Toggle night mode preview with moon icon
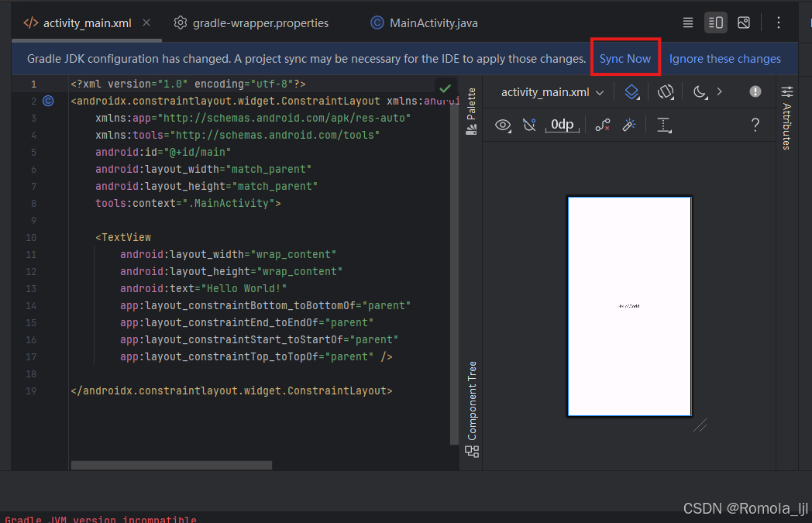This screenshot has height=523, width=812. click(698, 91)
